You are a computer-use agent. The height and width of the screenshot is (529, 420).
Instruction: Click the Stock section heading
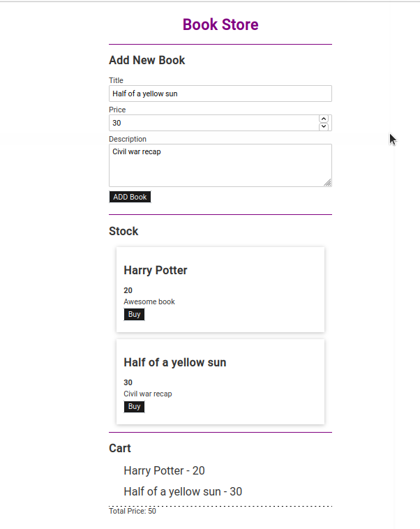123,231
